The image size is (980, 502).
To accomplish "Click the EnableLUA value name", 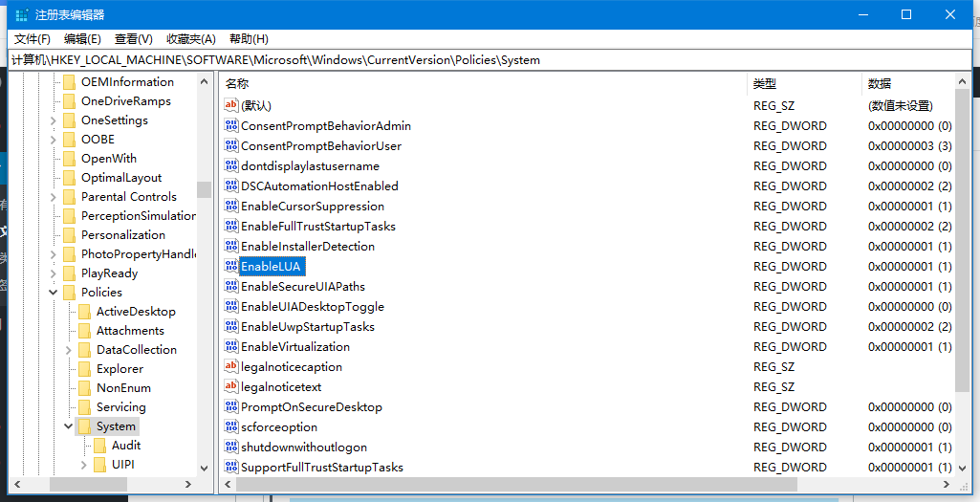I will pyautogui.click(x=271, y=267).
